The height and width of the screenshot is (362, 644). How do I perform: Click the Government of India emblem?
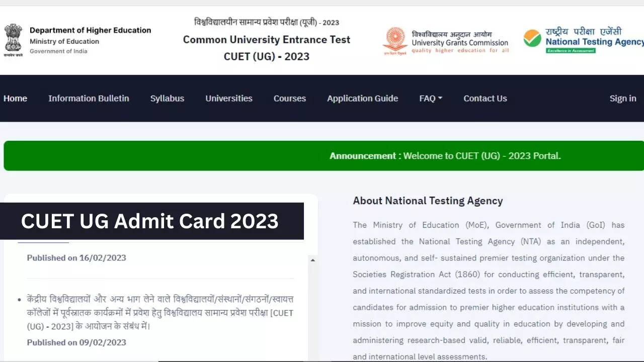pos(14,40)
